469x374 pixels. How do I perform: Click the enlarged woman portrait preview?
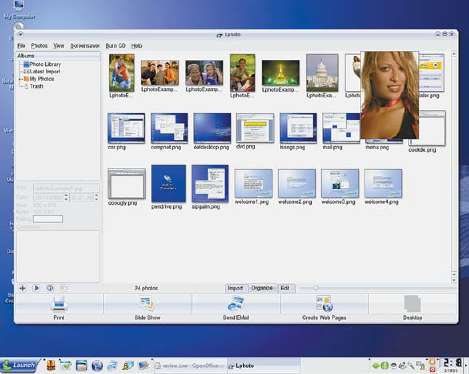click(389, 95)
